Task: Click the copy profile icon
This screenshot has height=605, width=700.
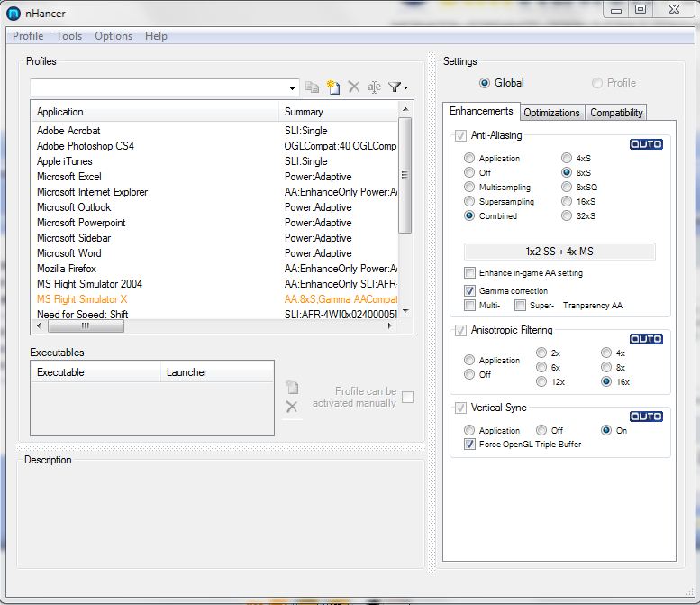Action: 313,87
